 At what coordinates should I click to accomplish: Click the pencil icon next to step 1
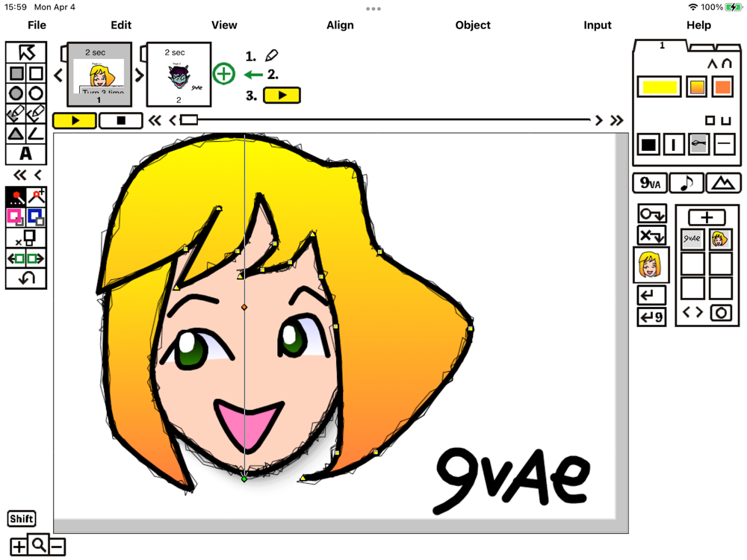(x=272, y=56)
